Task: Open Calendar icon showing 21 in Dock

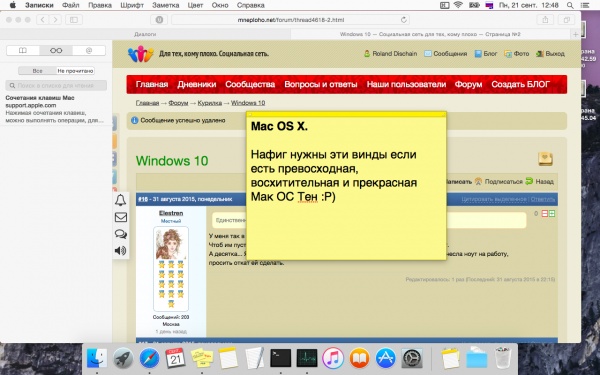Action: pyautogui.click(x=176, y=358)
